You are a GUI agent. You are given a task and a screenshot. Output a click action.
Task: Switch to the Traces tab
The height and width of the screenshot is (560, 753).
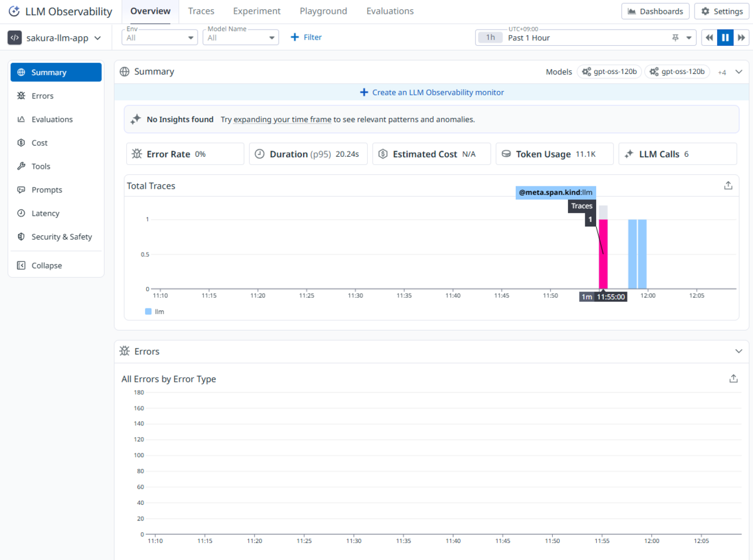(x=201, y=11)
